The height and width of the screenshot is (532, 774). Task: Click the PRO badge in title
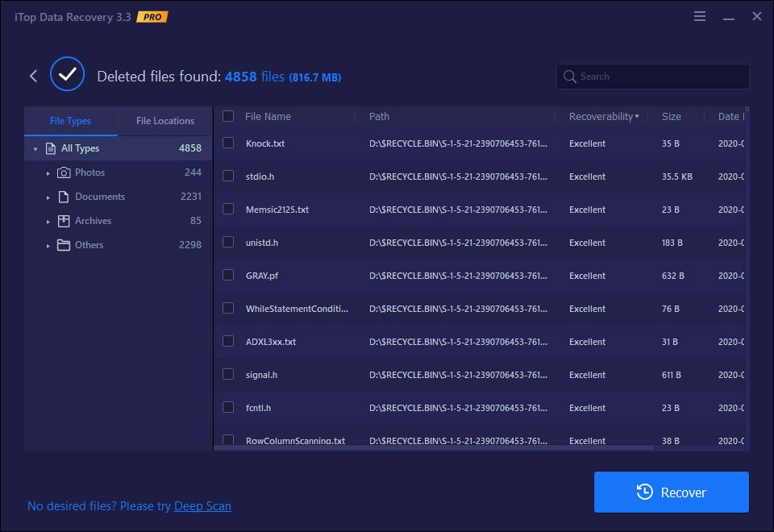click(152, 17)
